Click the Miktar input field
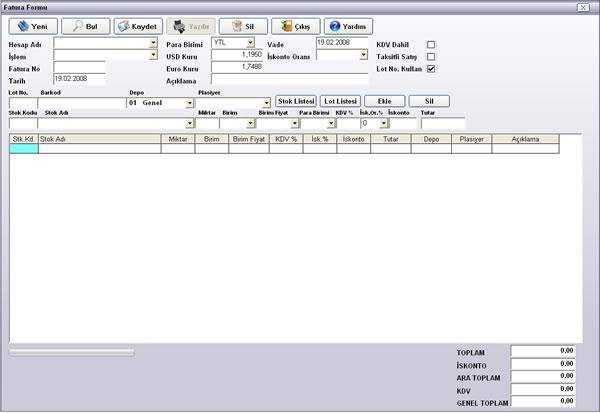The height and width of the screenshot is (413, 600). click(x=207, y=123)
